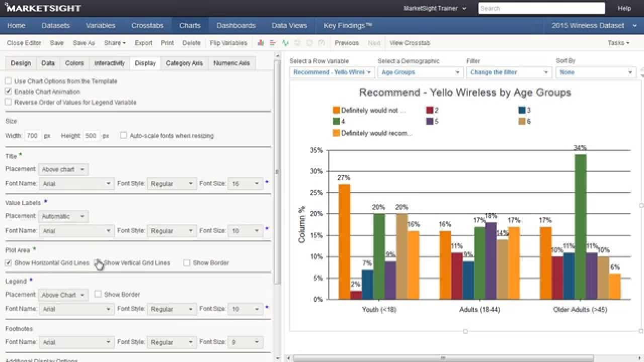Click Flip Variables button
This screenshot has width=644, height=362.
coord(229,43)
